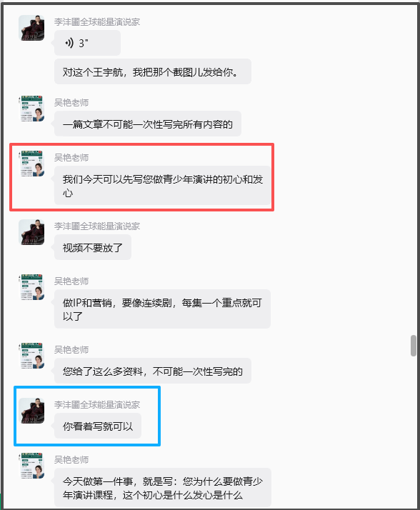This screenshot has height=510, width=420.
Task: Select the 今天做第一件事 message bubble
Action: click(x=163, y=488)
